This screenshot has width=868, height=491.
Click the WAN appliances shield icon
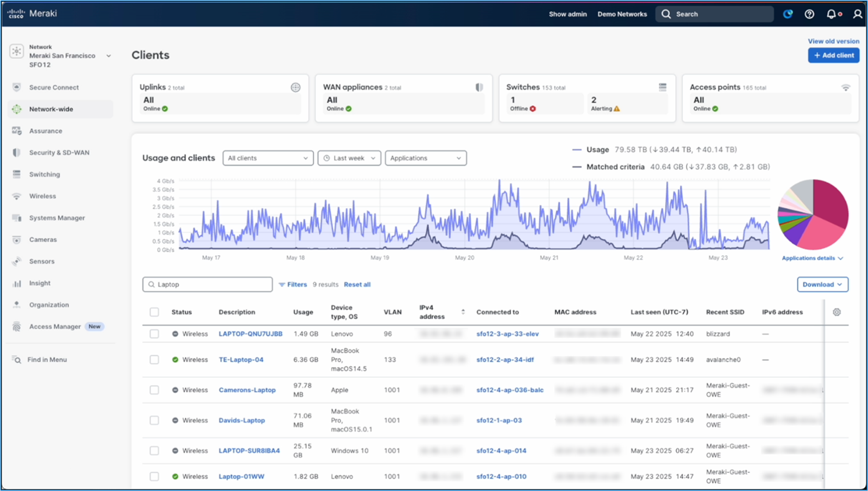click(x=479, y=87)
